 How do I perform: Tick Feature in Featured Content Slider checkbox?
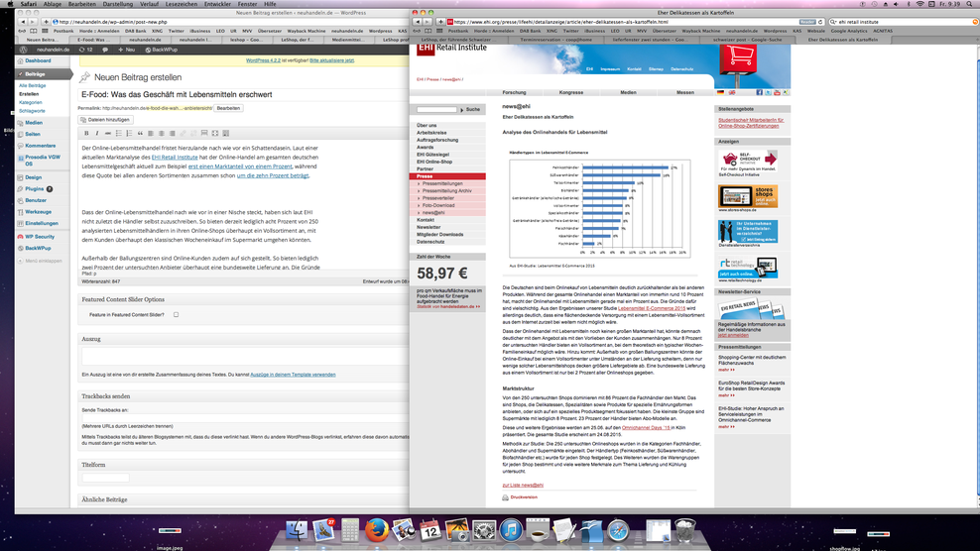click(x=177, y=315)
